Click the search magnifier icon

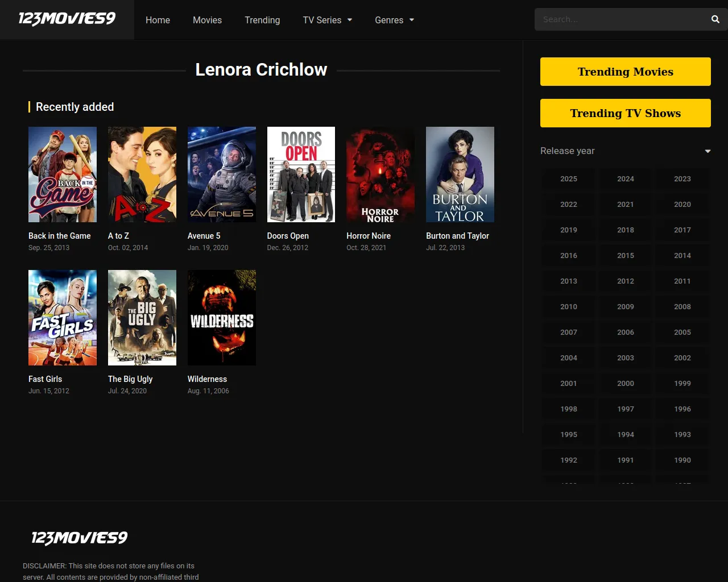point(715,19)
